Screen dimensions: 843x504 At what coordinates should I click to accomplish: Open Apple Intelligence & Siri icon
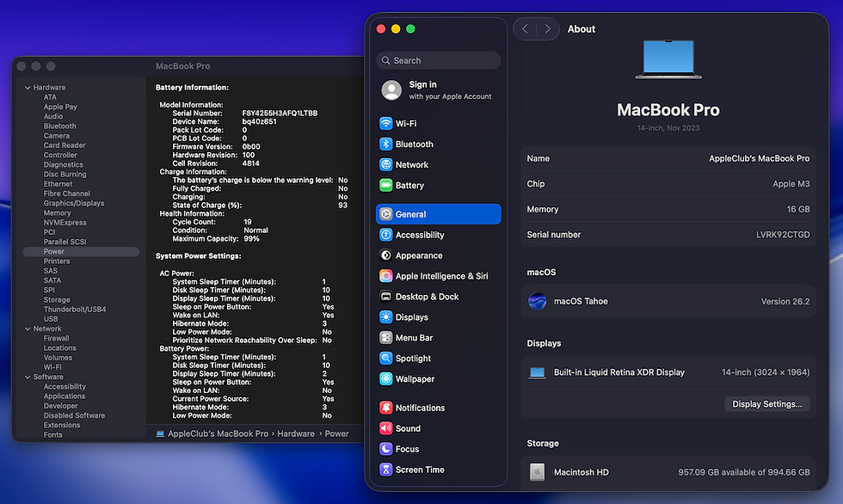pyautogui.click(x=385, y=276)
